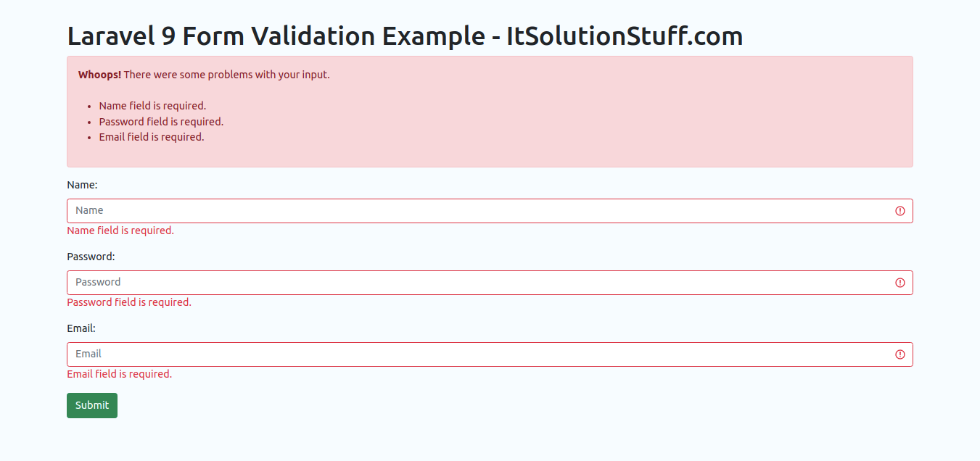Click the error message below Email field
The image size is (980, 461).
[120, 374]
